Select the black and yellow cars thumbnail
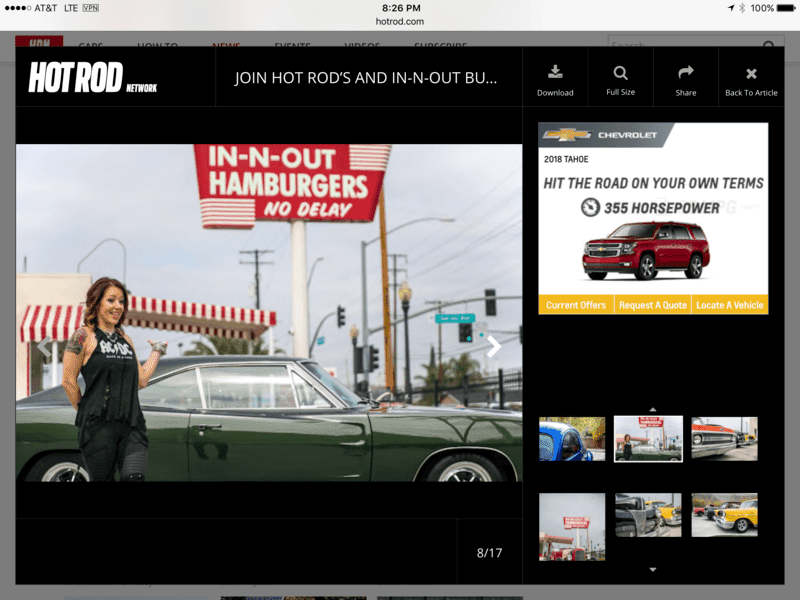This screenshot has height=600, width=800. [648, 515]
